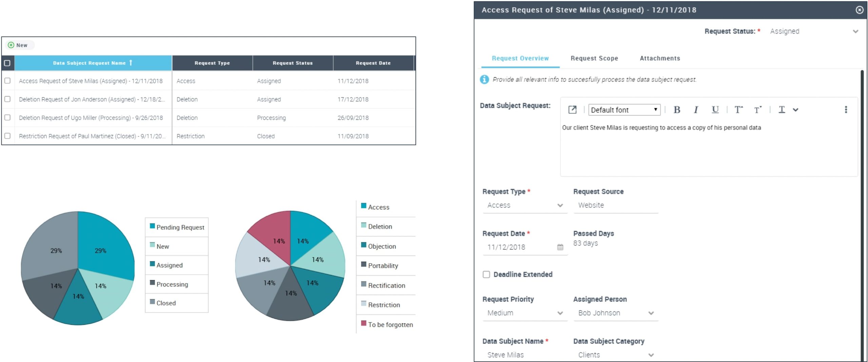Click the Bold formatting icon

click(676, 110)
